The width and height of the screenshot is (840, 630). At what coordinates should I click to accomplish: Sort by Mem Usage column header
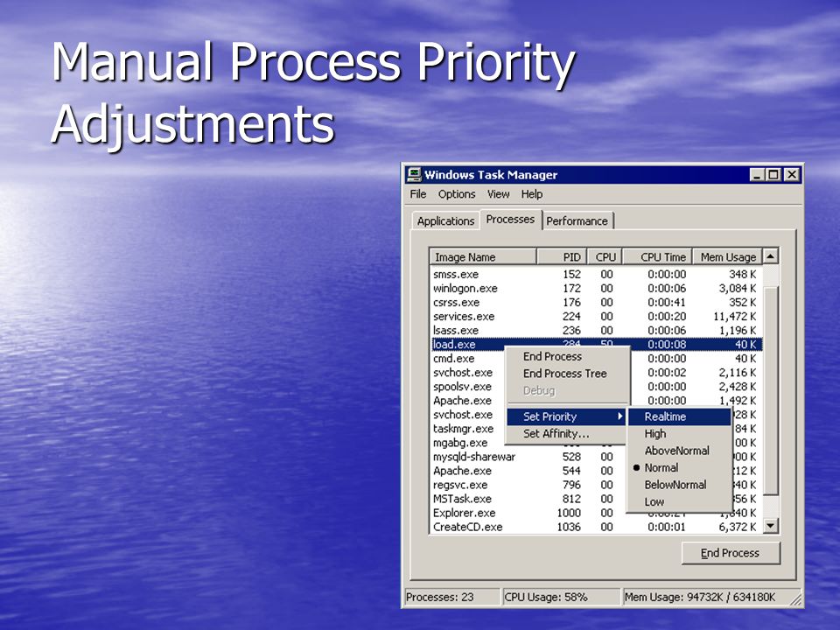coord(727,256)
